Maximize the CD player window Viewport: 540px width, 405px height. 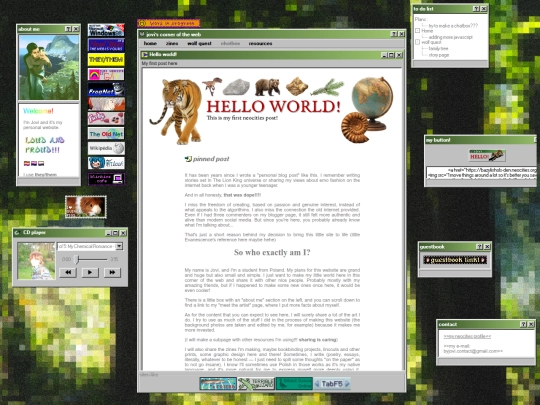115,233
